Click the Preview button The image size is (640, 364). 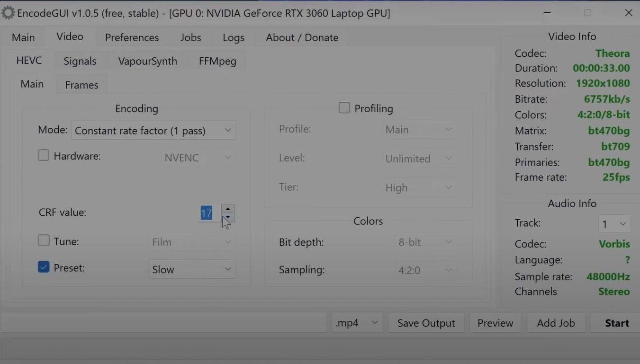pyautogui.click(x=495, y=323)
